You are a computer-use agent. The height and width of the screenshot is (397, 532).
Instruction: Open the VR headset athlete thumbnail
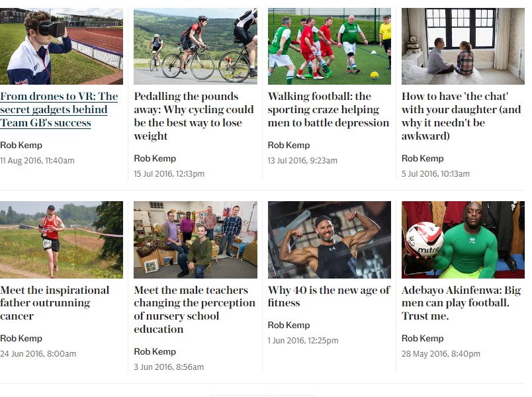click(62, 46)
